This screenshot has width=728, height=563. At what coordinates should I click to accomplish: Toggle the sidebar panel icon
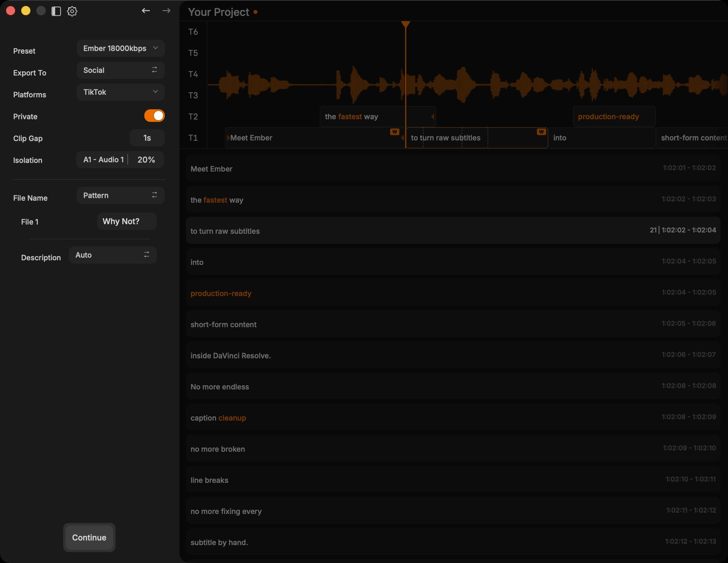click(56, 11)
